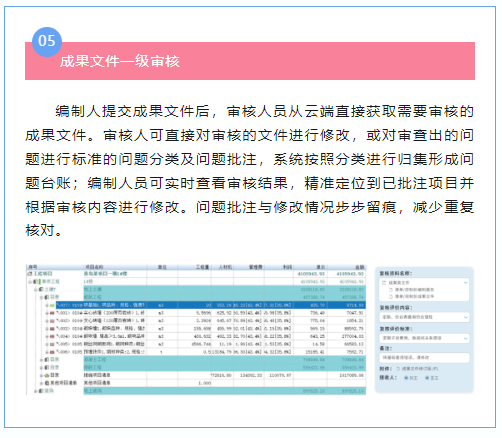
Task: Click the red item icon of row 006
Action: (x=52, y=352)
